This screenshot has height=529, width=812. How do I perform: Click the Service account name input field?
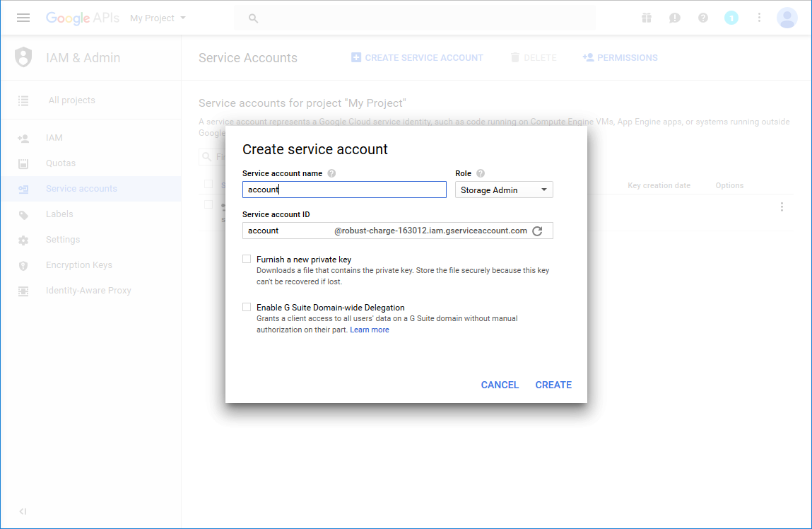point(344,190)
